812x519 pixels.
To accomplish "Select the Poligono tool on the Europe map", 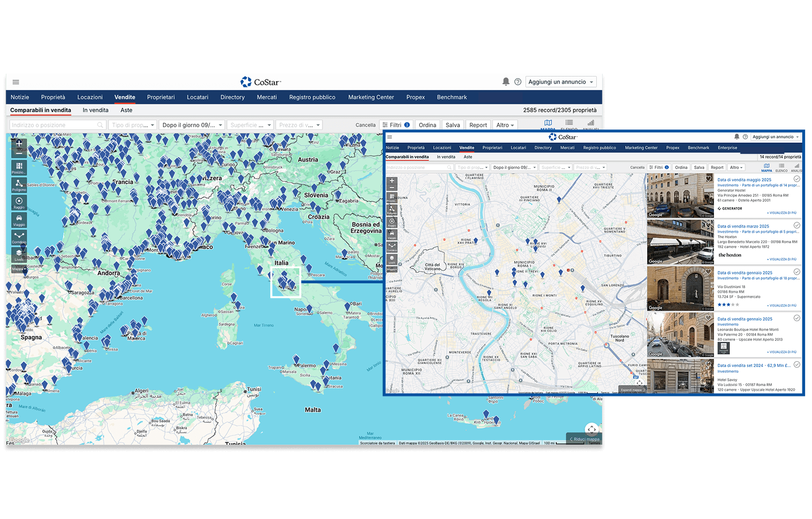I will click(x=19, y=185).
